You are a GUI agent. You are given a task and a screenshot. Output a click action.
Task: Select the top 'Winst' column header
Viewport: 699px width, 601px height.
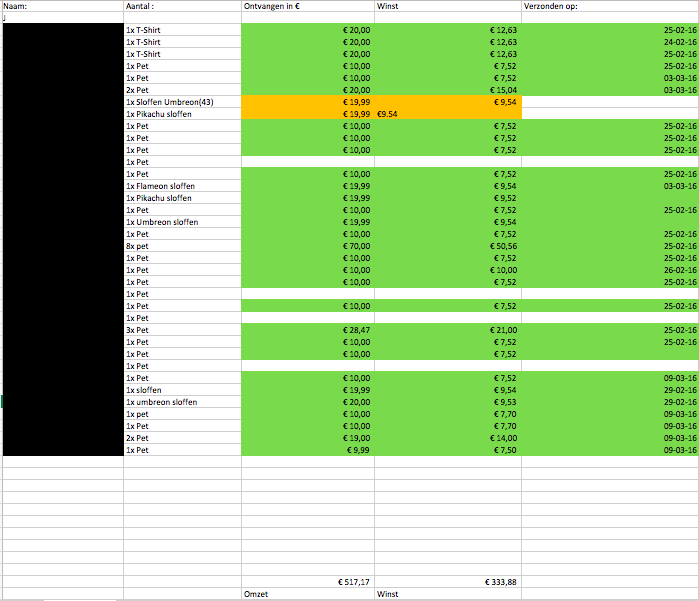448,6
